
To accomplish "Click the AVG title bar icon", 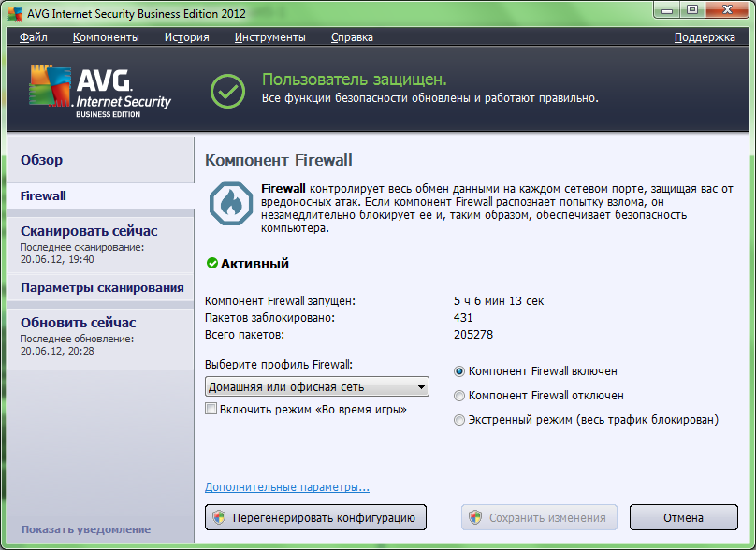I will click(x=15, y=13).
